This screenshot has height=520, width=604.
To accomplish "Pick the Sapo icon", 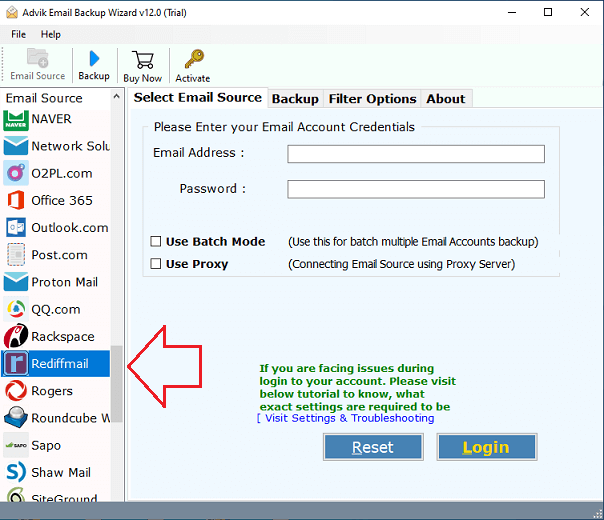I will 16,445.
